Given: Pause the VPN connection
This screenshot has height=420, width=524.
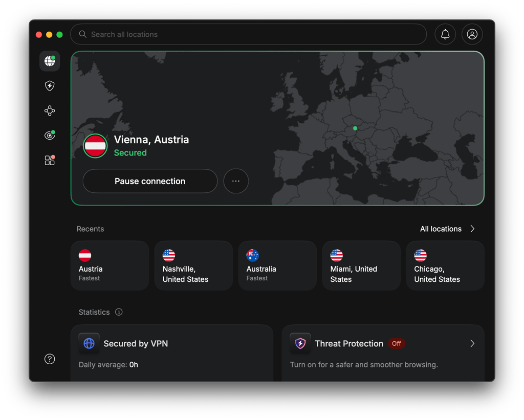Looking at the screenshot, I should [150, 181].
